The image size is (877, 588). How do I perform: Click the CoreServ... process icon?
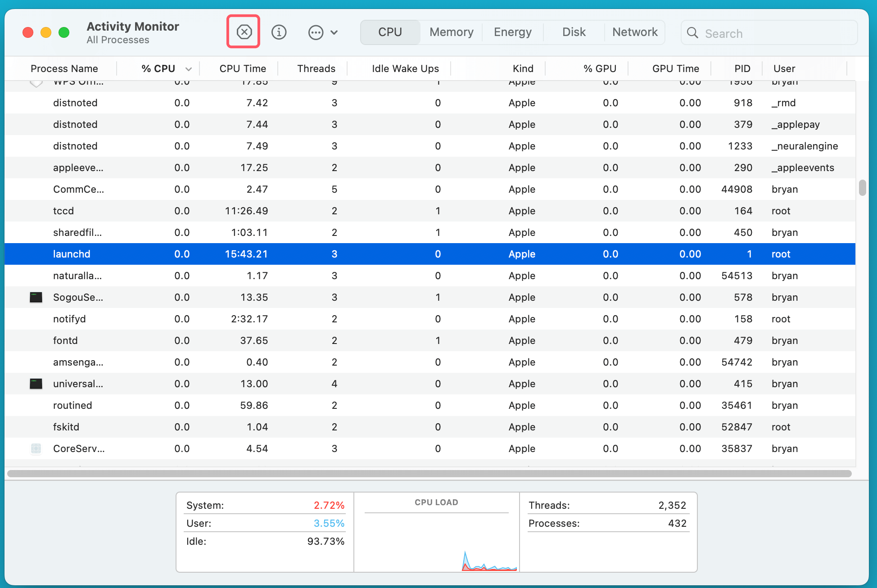coord(36,448)
